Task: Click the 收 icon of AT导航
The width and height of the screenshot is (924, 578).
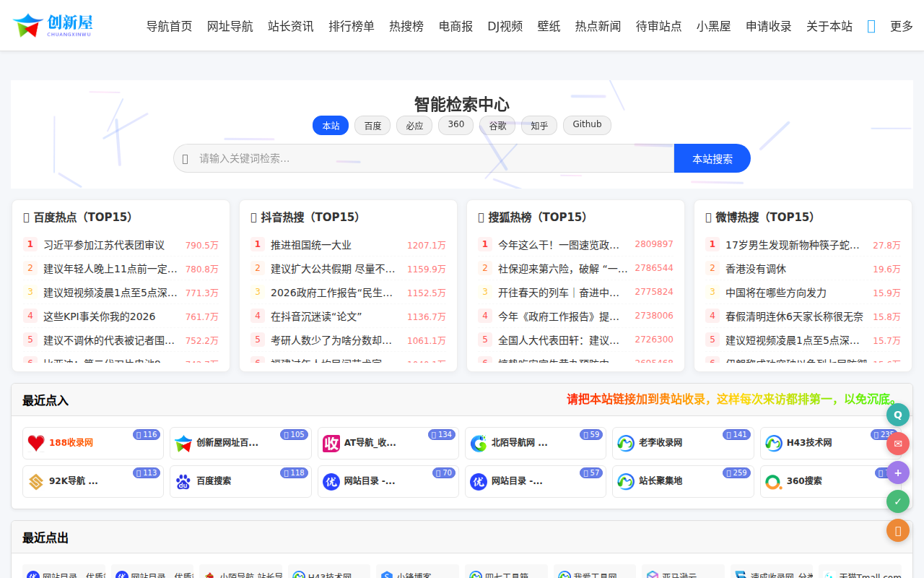Action: pos(331,443)
